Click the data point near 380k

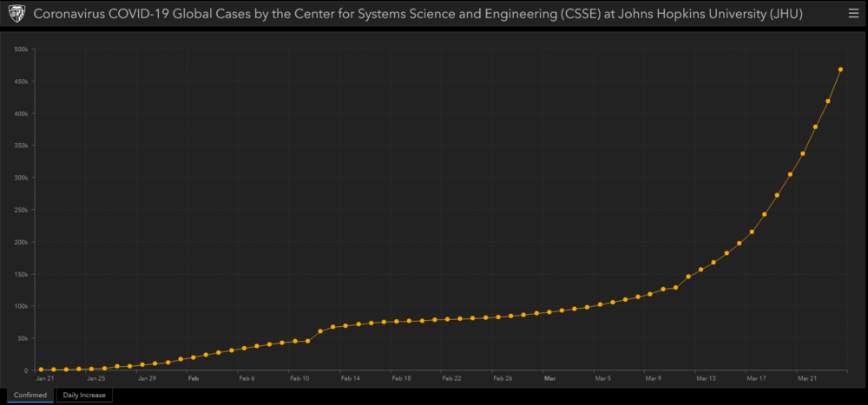pyautogui.click(x=815, y=127)
